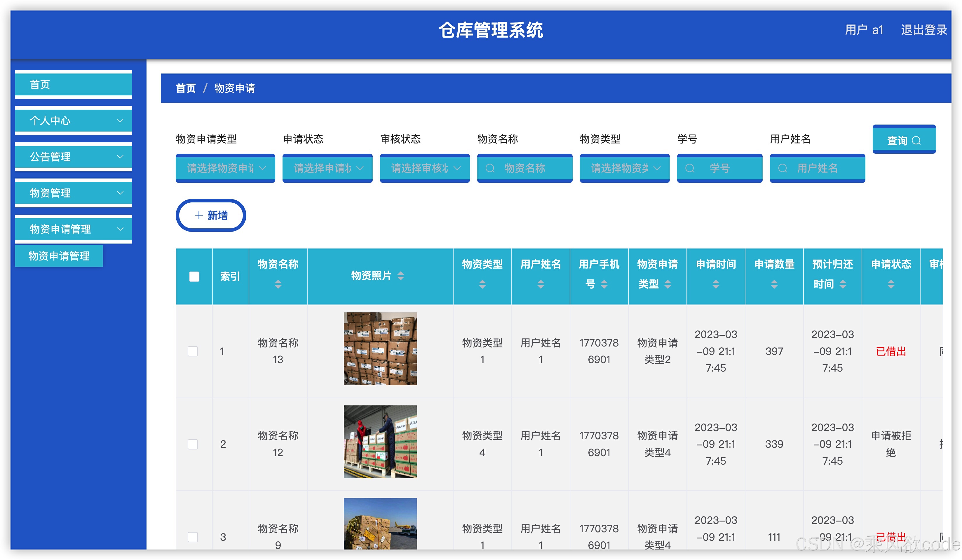Sort table by 申请数量 using its sort arrows

pos(774,284)
